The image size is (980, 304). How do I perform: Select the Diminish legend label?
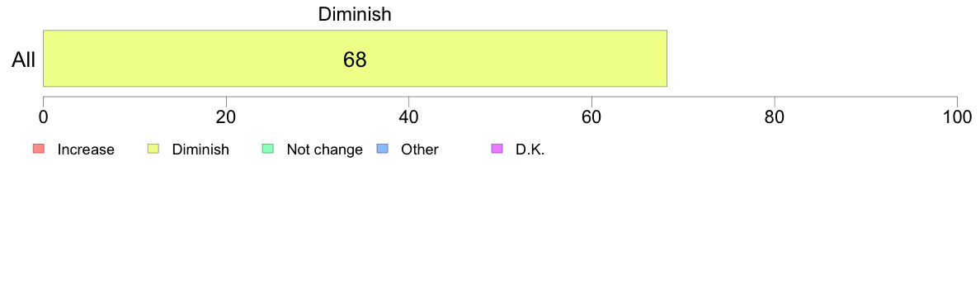[x=200, y=150]
